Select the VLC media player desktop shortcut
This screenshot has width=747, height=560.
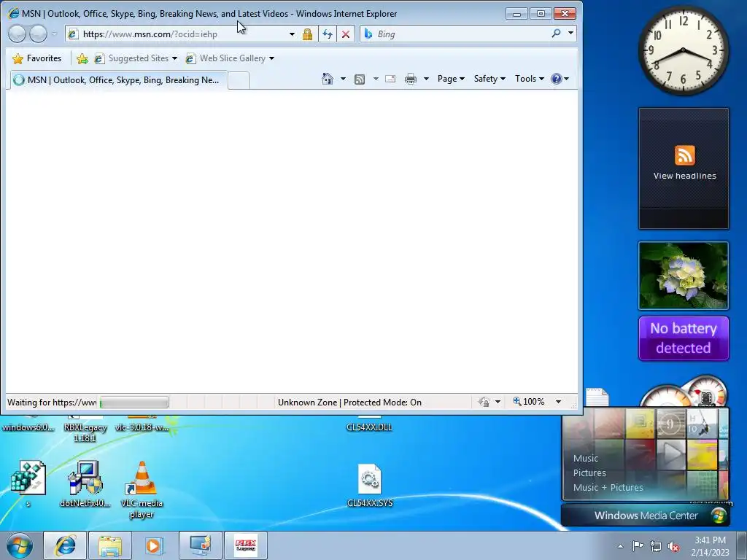coord(142,489)
